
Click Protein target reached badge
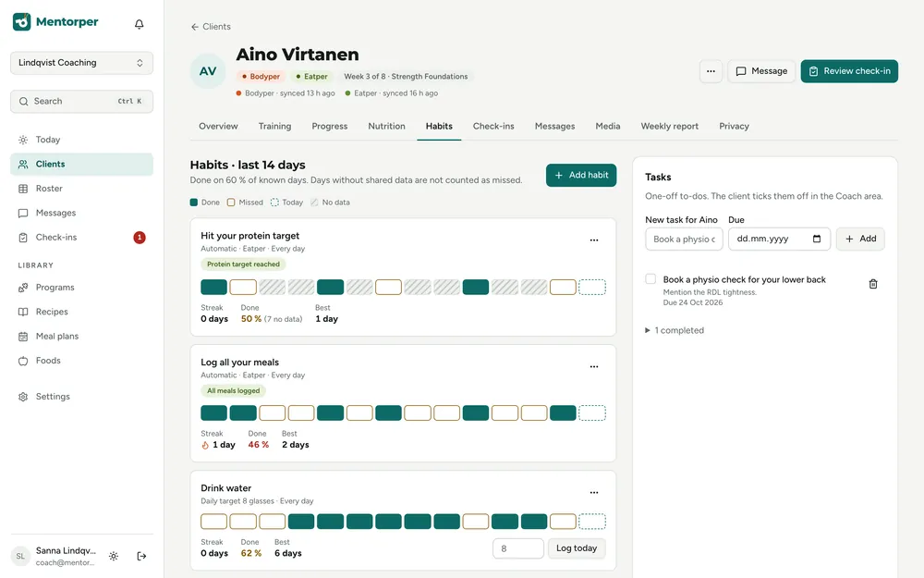pos(243,264)
